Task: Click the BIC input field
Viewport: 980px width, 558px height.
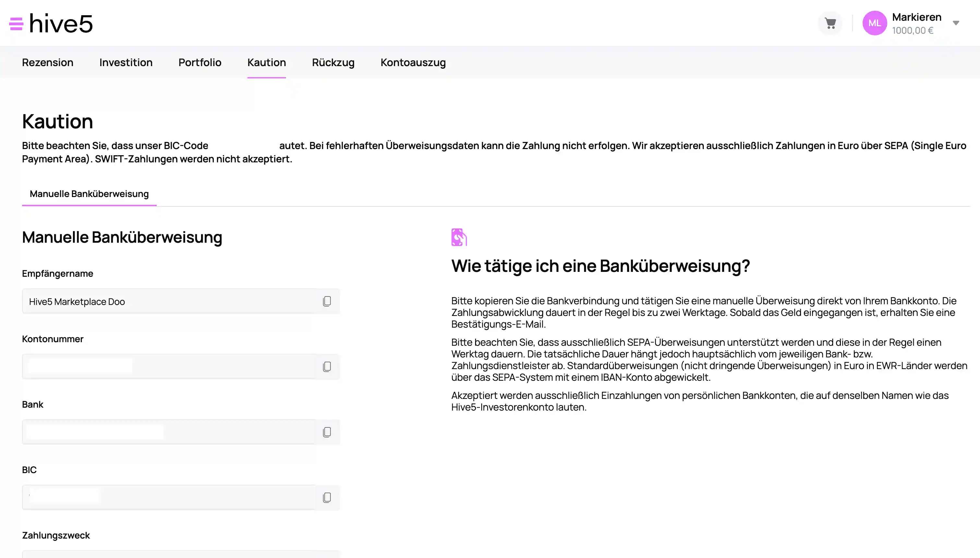Action: 169,497
